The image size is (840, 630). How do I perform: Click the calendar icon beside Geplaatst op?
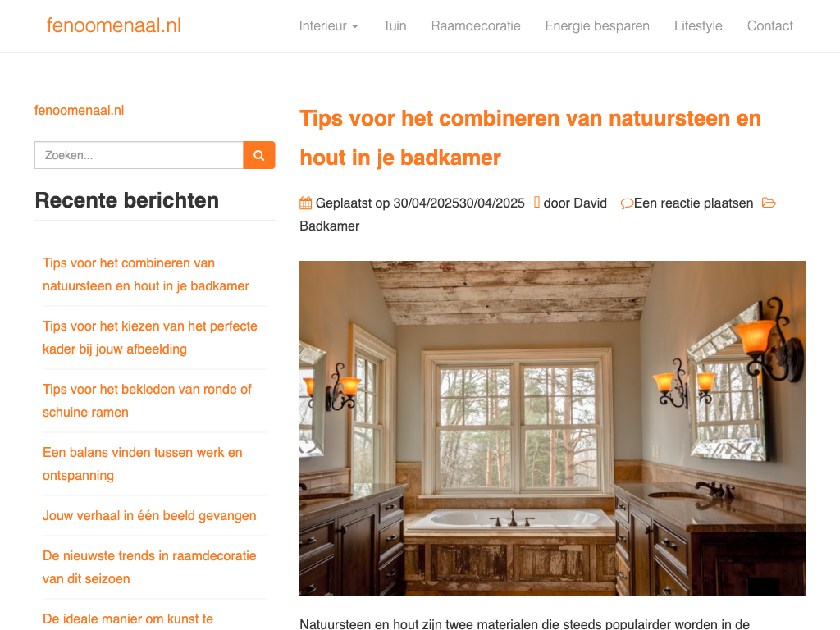tap(305, 203)
